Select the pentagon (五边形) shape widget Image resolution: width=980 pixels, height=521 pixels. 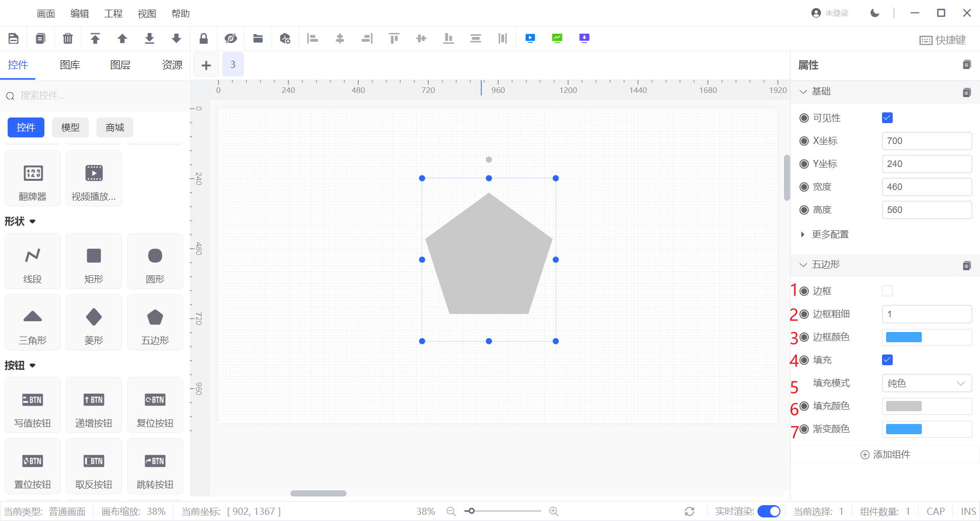[155, 323]
